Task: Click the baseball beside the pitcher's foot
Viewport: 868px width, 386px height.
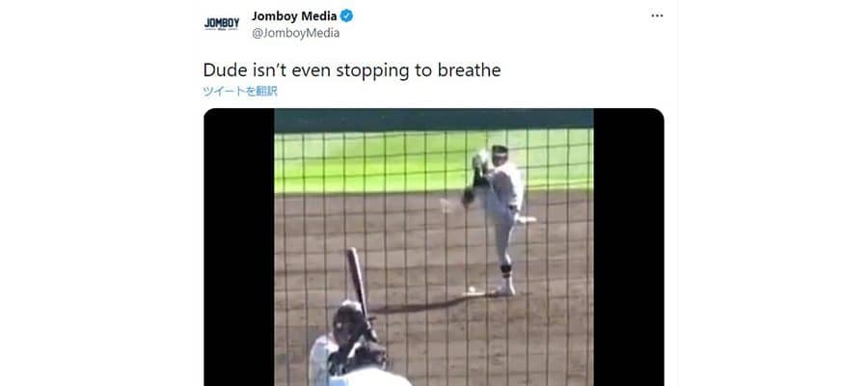Action: pyautogui.click(x=472, y=289)
